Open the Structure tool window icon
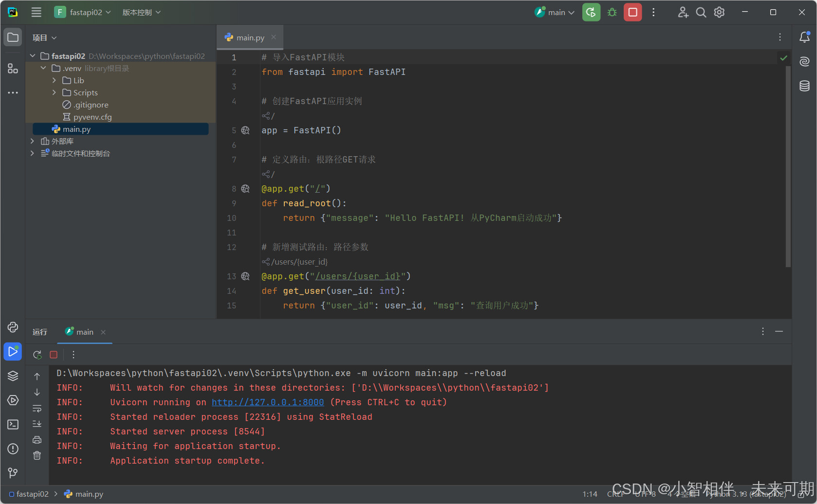817x504 pixels. click(13, 69)
